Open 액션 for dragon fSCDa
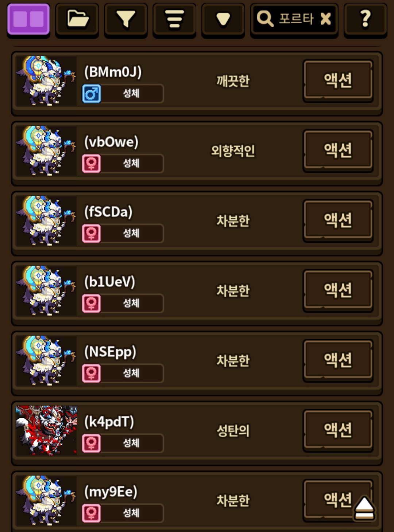The image size is (394, 532). (338, 220)
